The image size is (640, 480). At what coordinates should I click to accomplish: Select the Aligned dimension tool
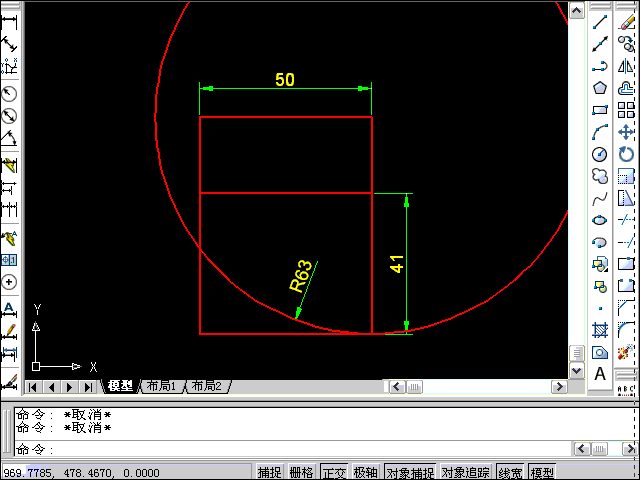[x=9, y=44]
